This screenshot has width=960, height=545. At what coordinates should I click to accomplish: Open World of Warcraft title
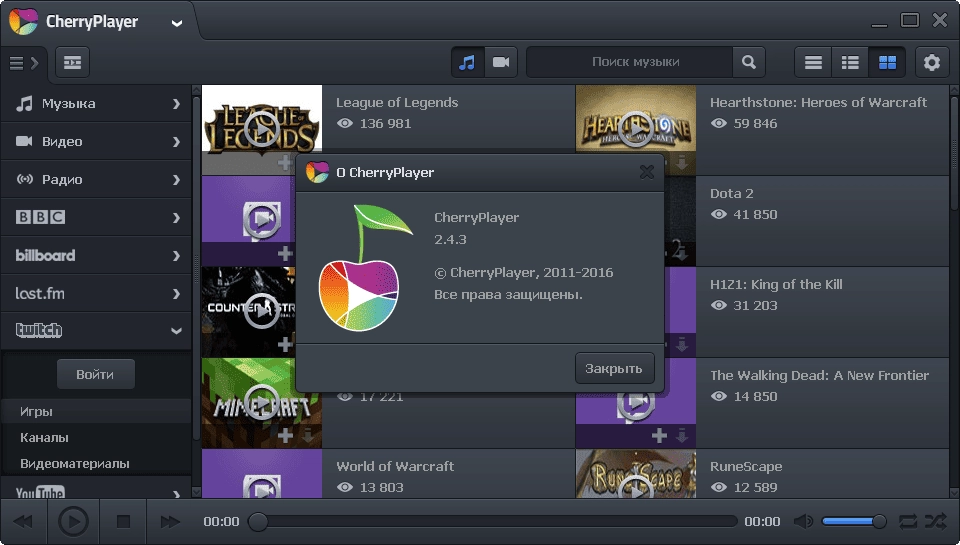click(395, 466)
